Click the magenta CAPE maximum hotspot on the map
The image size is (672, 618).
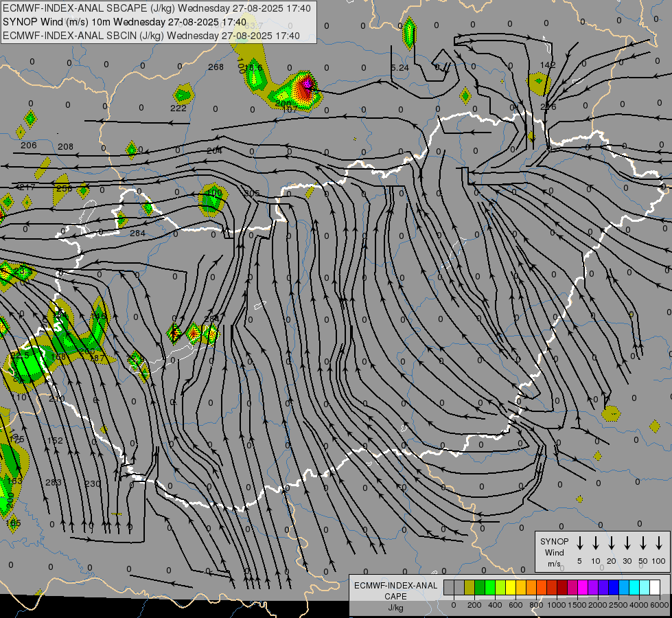point(308,83)
